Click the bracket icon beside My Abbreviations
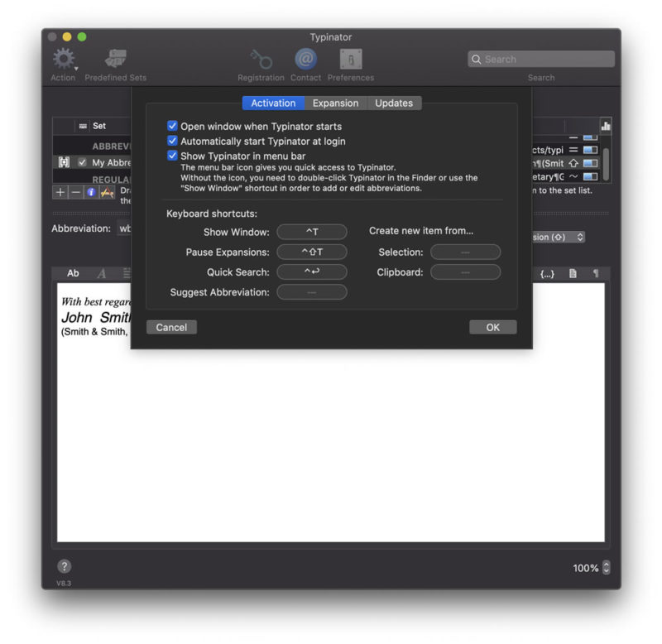The height and width of the screenshot is (644, 662). [x=64, y=162]
